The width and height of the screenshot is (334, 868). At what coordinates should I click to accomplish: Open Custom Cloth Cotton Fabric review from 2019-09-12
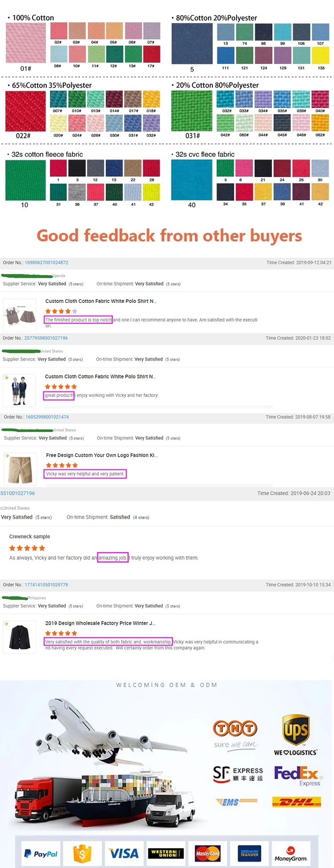[x=101, y=301]
